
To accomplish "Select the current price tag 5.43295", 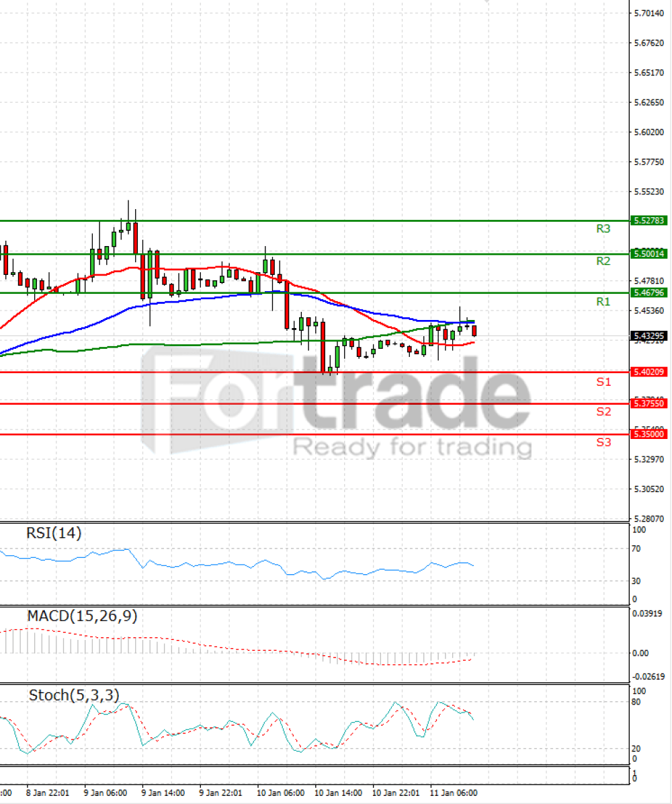I will tap(648, 336).
